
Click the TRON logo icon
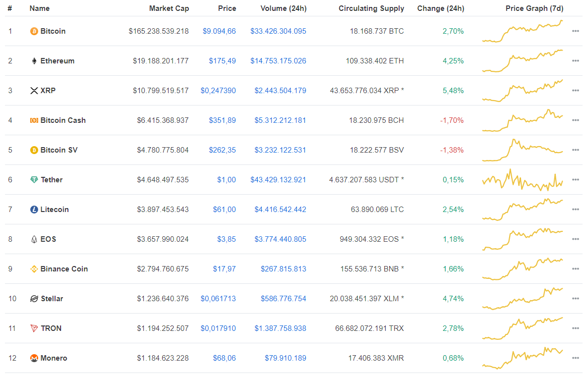click(34, 328)
